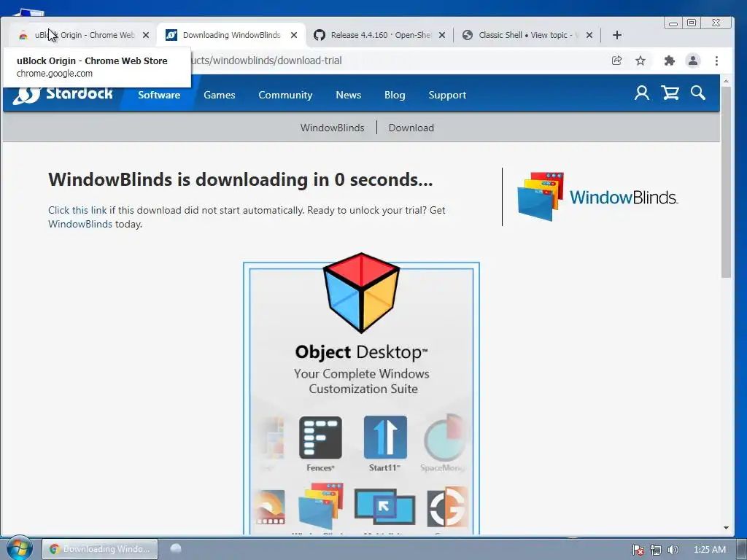Click the site search magnifier icon
Image resolution: width=747 pixels, height=560 pixels.
click(x=698, y=93)
